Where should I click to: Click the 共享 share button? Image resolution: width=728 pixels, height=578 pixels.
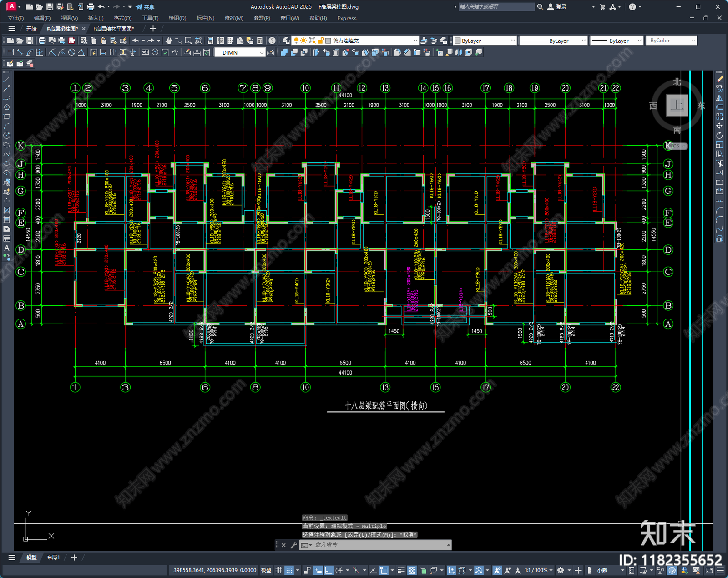[x=145, y=7]
